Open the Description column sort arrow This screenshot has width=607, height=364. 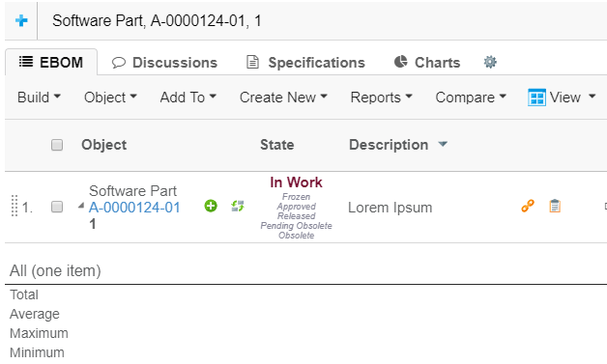(x=443, y=144)
